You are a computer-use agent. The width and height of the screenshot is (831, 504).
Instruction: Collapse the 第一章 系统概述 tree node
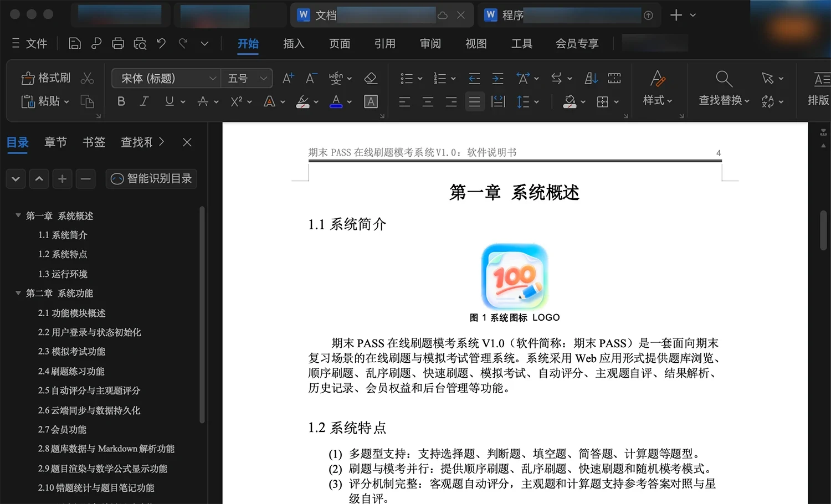point(18,215)
